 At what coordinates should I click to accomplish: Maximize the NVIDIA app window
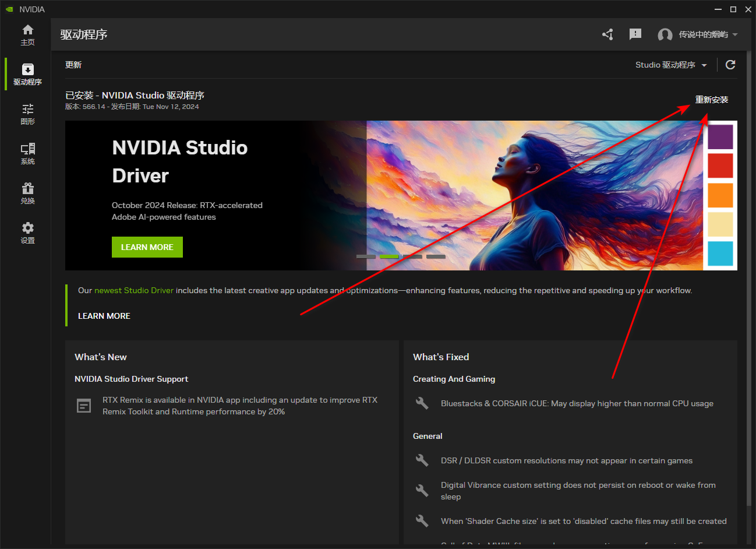733,9
